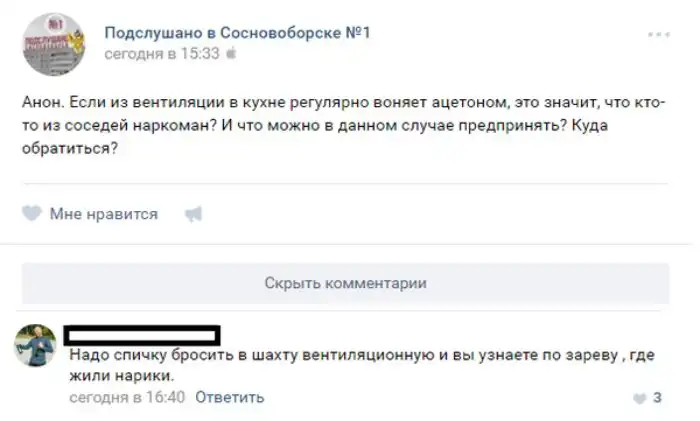This screenshot has height=421, width=700.
Task: Reply to the comment via Ответить
Action: pos(229,397)
